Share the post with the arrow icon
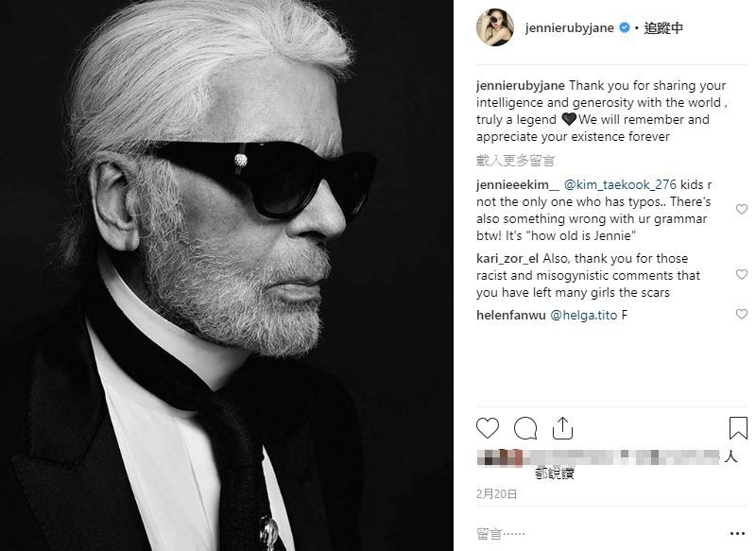The height and width of the screenshot is (551, 756). 562,428
